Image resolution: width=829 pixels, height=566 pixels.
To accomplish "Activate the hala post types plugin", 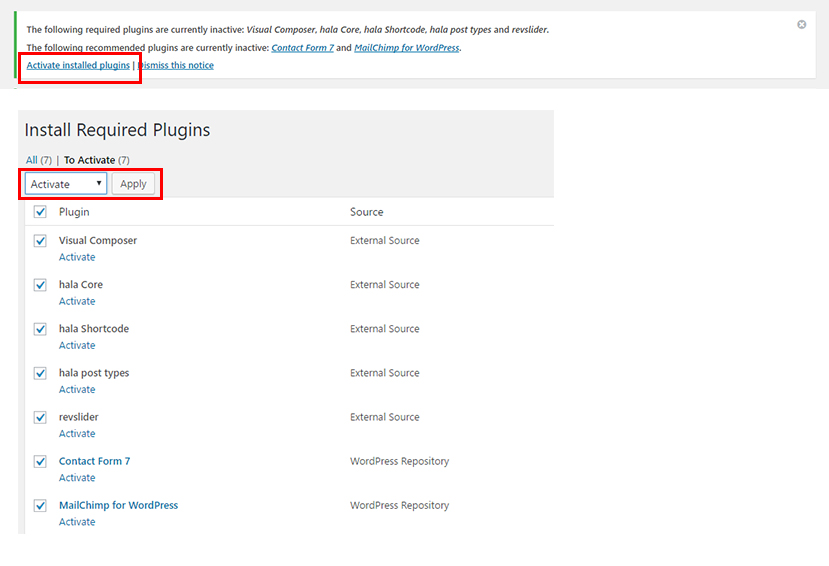I will point(77,389).
